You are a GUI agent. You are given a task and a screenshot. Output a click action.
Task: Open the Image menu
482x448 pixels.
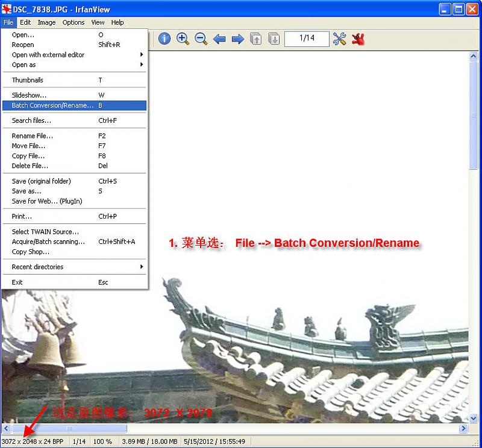click(x=46, y=22)
